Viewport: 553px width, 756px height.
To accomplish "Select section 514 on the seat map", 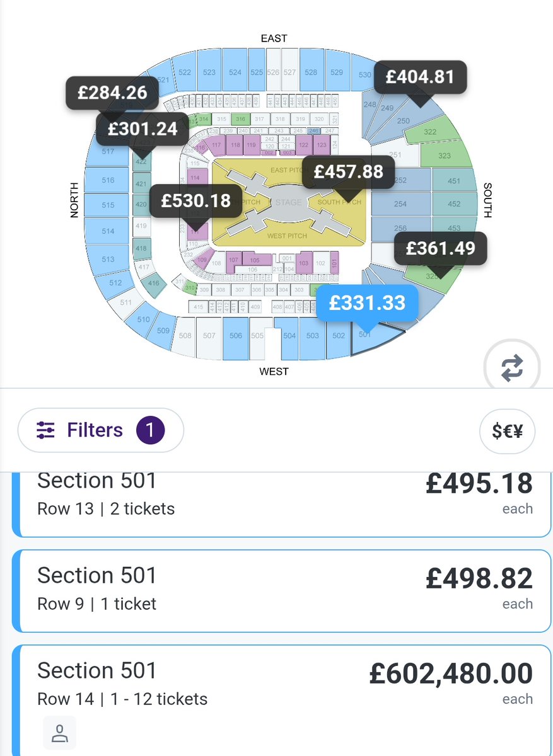I will point(108,231).
